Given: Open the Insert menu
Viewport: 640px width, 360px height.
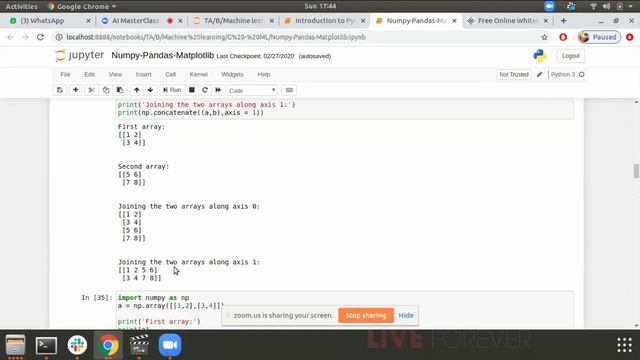Looking at the screenshot, I should 143,74.
